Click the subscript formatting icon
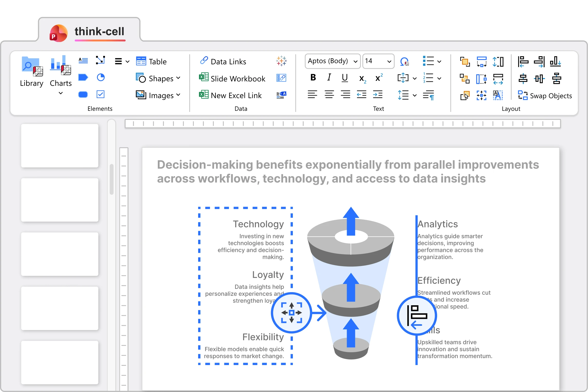 (362, 78)
